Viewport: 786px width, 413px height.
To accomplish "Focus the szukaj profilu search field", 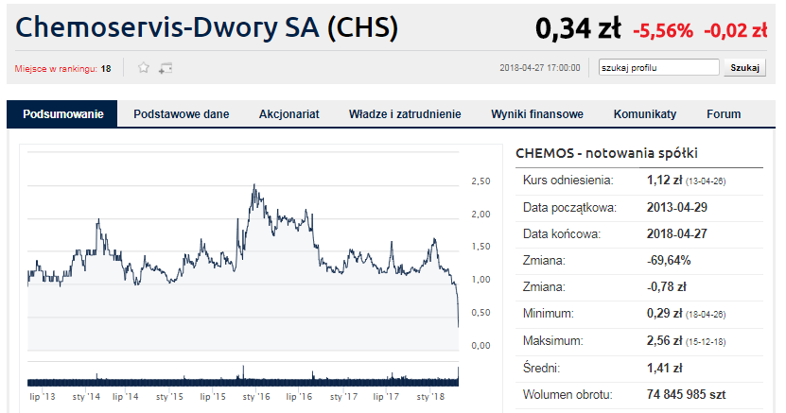I will 659,68.
